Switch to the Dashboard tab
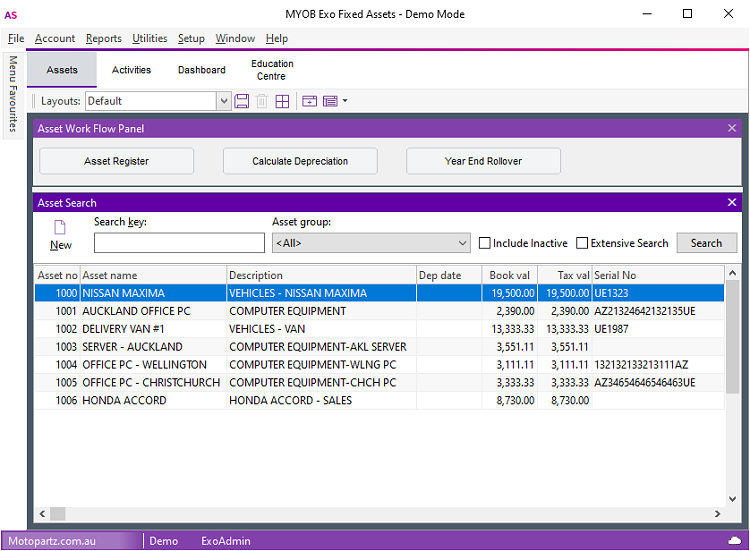This screenshot has height=551, width=750. coord(202,70)
